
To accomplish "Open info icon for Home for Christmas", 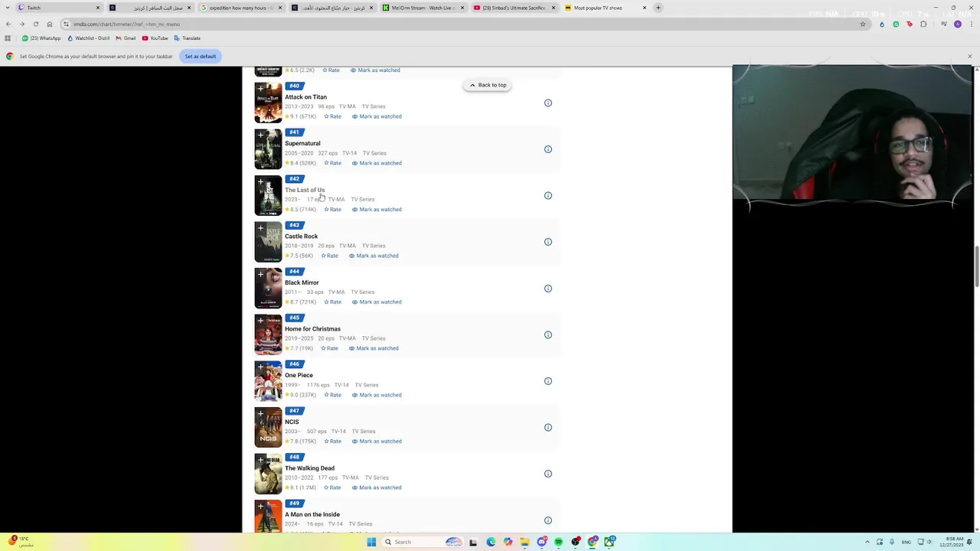I will (x=548, y=334).
